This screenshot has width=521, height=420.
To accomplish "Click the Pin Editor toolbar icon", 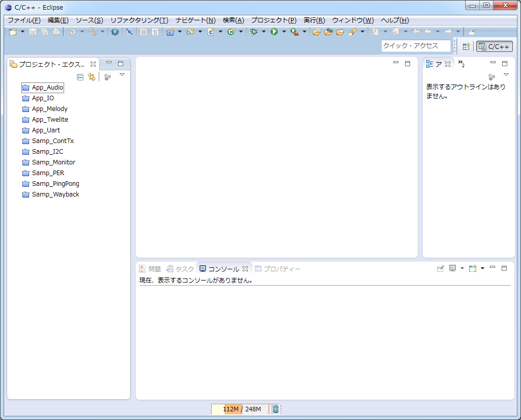I will pos(472,32).
